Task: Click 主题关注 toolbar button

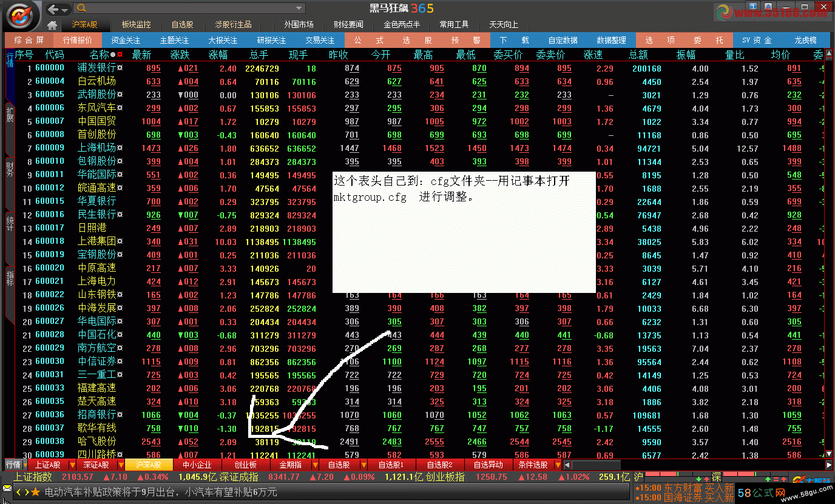Action: click(x=174, y=40)
